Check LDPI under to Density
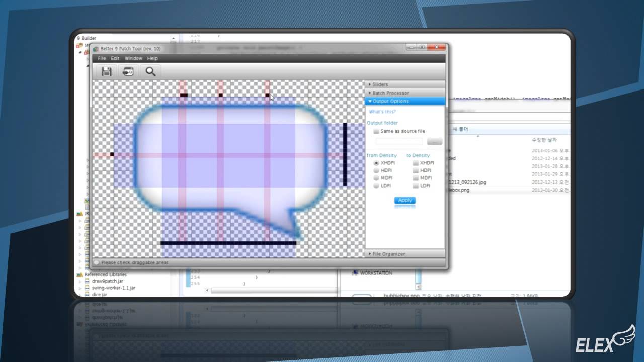 pyautogui.click(x=416, y=186)
